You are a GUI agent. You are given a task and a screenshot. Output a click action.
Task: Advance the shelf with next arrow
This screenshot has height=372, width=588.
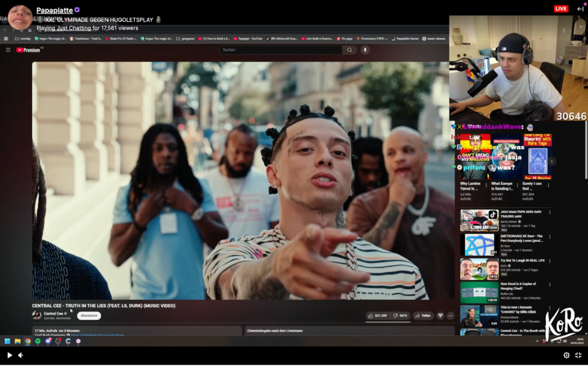tap(551, 162)
